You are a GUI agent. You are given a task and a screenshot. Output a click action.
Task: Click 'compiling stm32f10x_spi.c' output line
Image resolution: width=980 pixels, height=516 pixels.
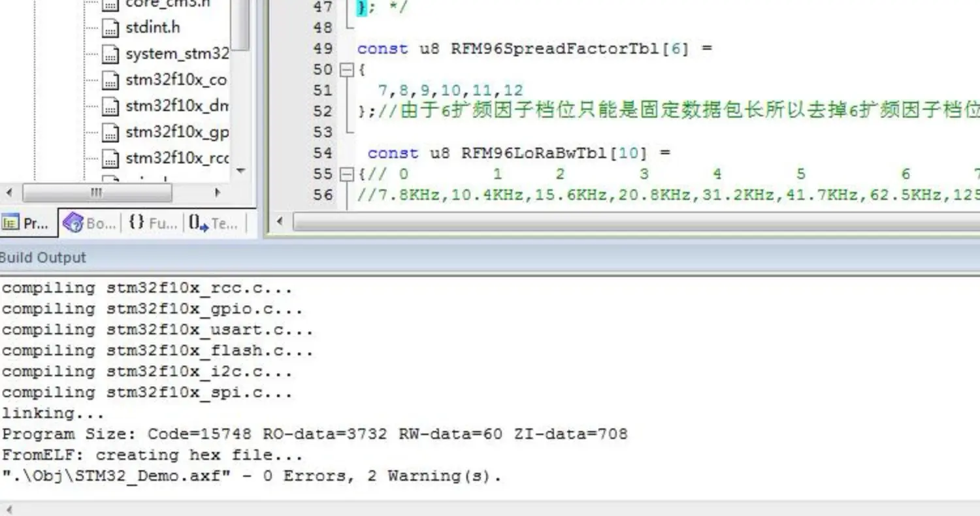click(147, 392)
